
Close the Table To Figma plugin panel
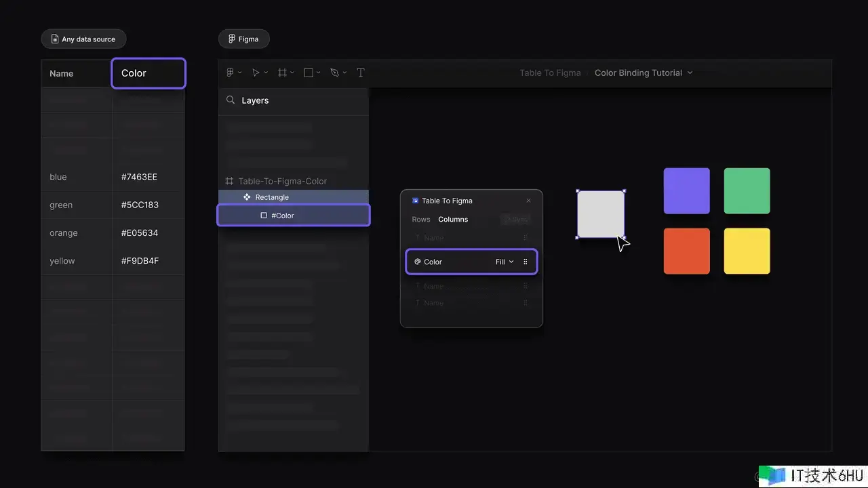click(529, 201)
